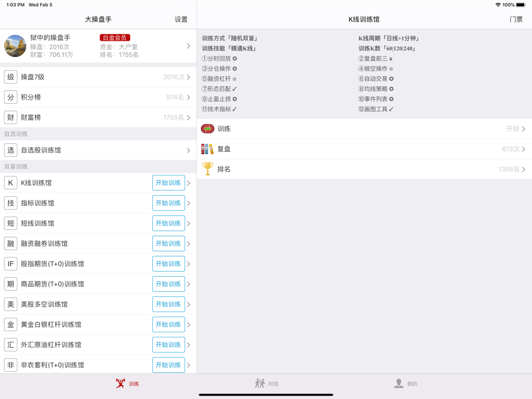Screen dimensions: 532x399
Task: Tap the 融 icon for 融资融券训练馆
Action: pyautogui.click(x=11, y=243)
